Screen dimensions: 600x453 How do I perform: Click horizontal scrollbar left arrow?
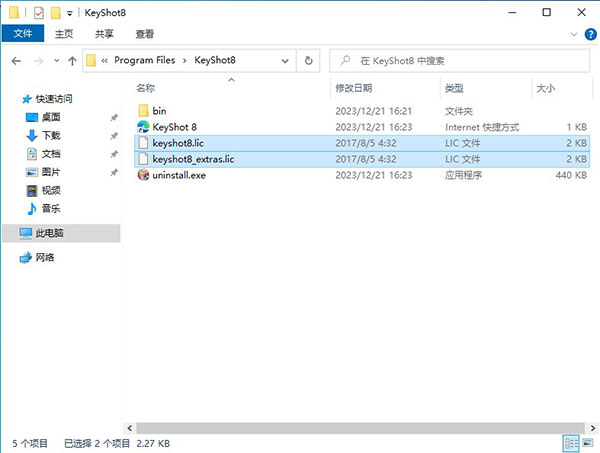(x=130, y=428)
